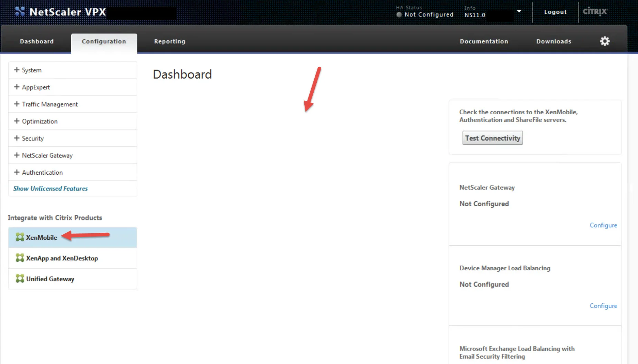
Task: Click the Citrix logo
Action: coord(595,11)
